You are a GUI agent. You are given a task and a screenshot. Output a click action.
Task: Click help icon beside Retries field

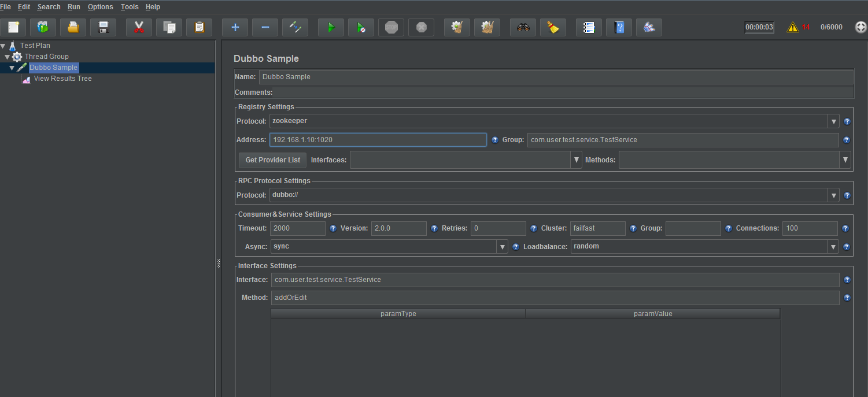click(533, 228)
